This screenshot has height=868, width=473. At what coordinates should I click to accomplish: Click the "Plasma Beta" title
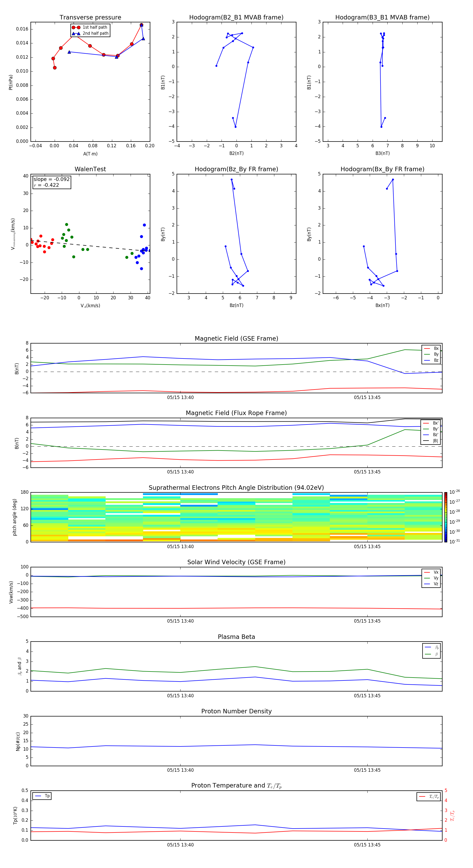(x=236, y=637)
